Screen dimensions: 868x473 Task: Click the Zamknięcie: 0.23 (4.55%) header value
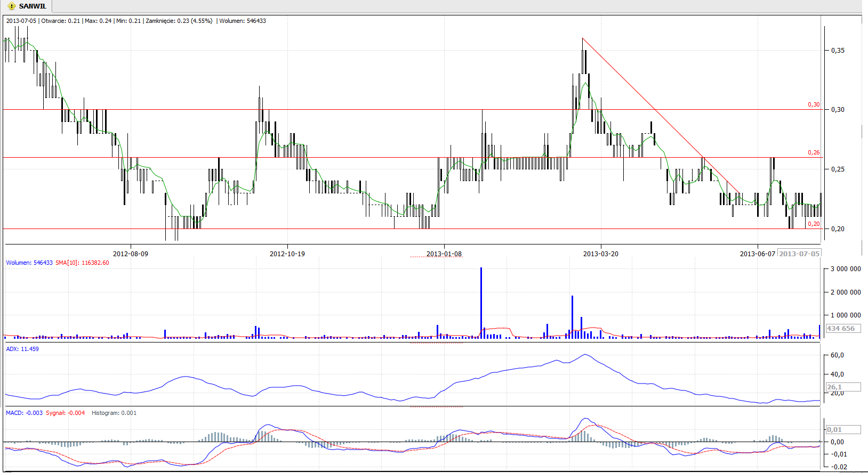pos(179,21)
